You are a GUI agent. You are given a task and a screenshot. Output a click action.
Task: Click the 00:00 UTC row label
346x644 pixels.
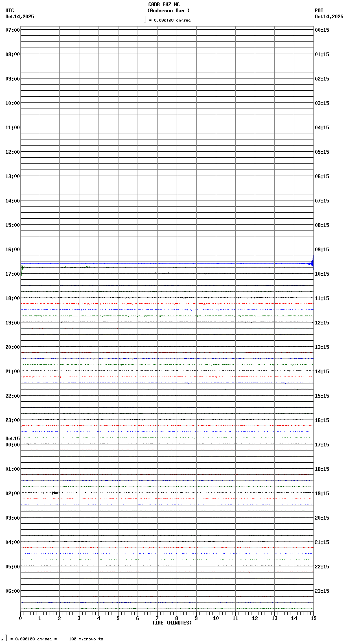tap(13, 445)
